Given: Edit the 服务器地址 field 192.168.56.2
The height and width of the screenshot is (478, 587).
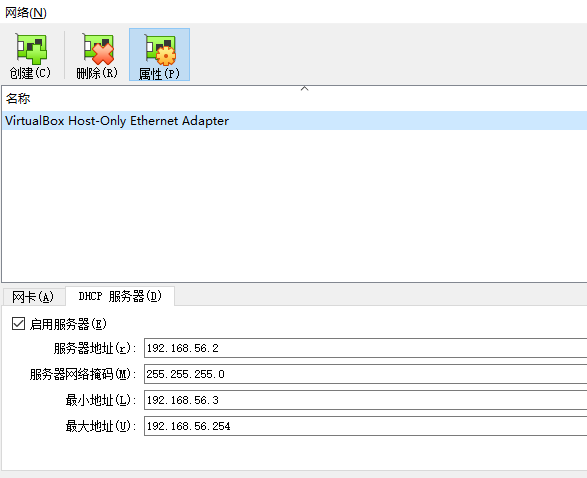Looking at the screenshot, I should click(x=365, y=348).
